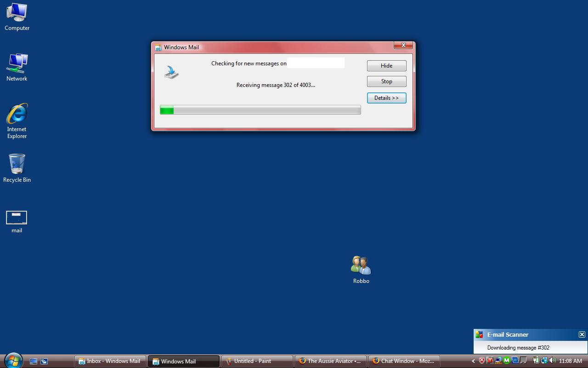Click 'Downloading message #302' notification text

coord(518,348)
